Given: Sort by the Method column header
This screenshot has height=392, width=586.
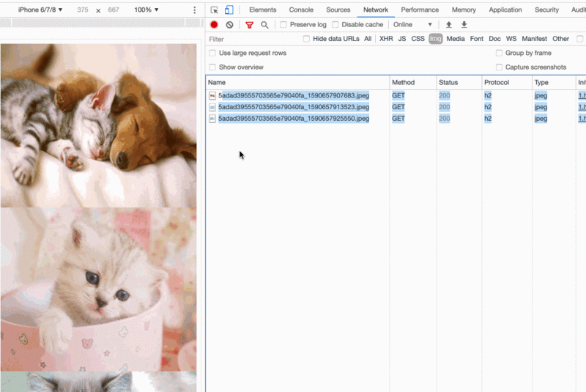Looking at the screenshot, I should 413,83.
